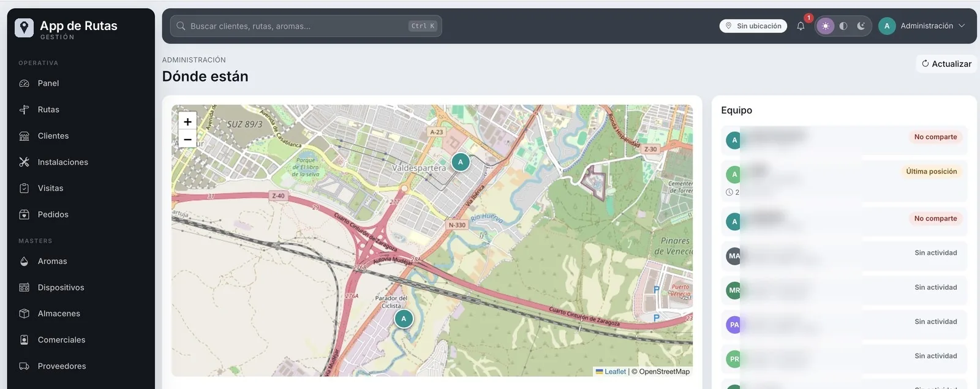Screen dimensions: 980x389
Task: Open notifications bell icon
Action: click(801, 26)
